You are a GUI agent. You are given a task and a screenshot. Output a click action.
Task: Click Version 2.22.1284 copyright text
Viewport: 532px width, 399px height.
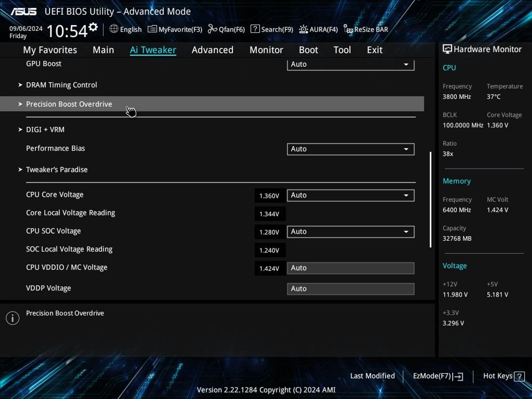tap(266, 390)
